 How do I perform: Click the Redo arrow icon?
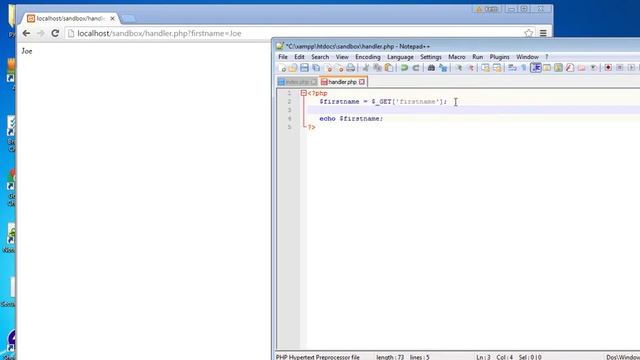[416, 68]
